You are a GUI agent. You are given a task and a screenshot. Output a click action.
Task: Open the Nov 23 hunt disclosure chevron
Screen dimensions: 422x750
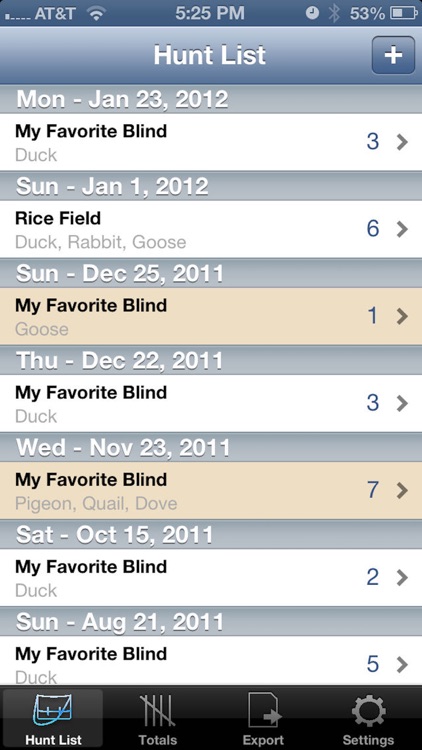[x=402, y=490]
